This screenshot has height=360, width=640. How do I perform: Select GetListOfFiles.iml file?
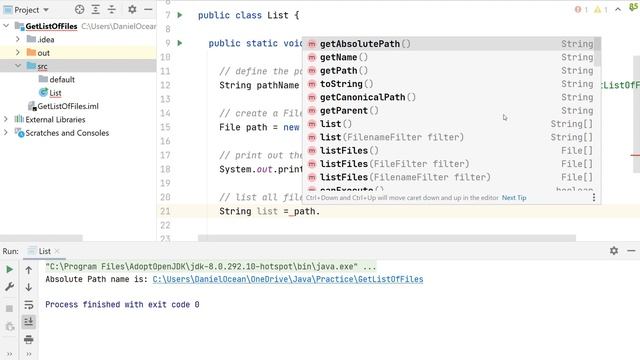click(64, 106)
